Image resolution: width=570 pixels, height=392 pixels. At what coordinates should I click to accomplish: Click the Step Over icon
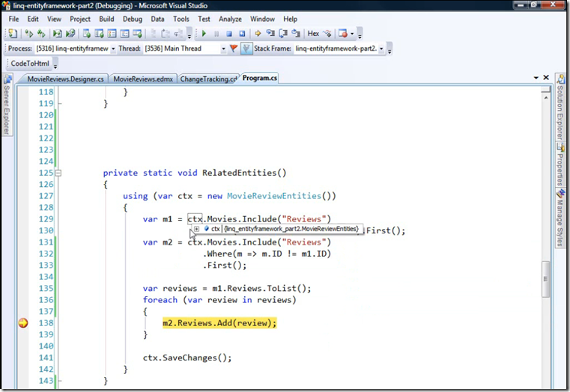[283, 34]
